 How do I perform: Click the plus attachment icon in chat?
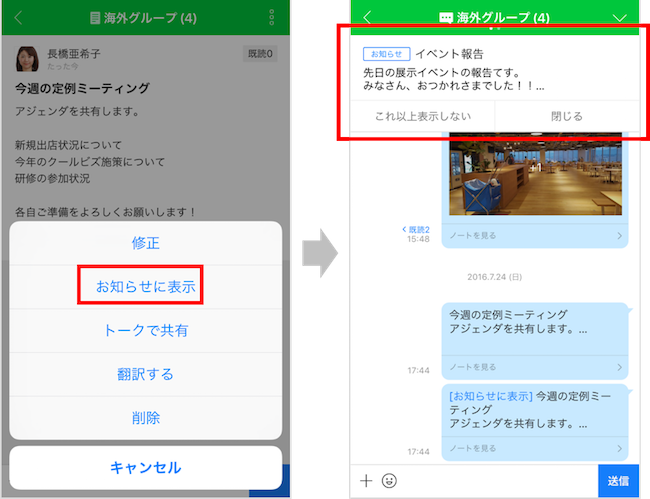(x=366, y=481)
